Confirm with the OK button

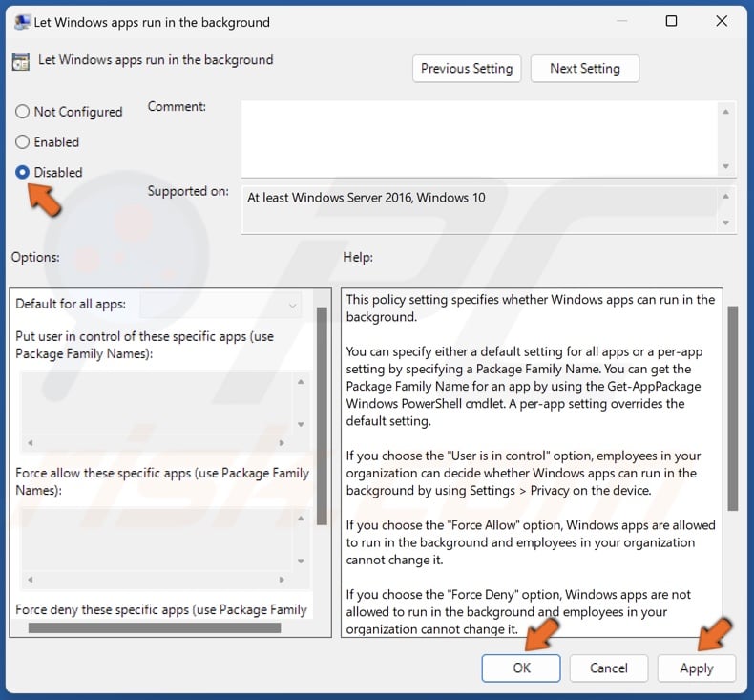point(521,668)
